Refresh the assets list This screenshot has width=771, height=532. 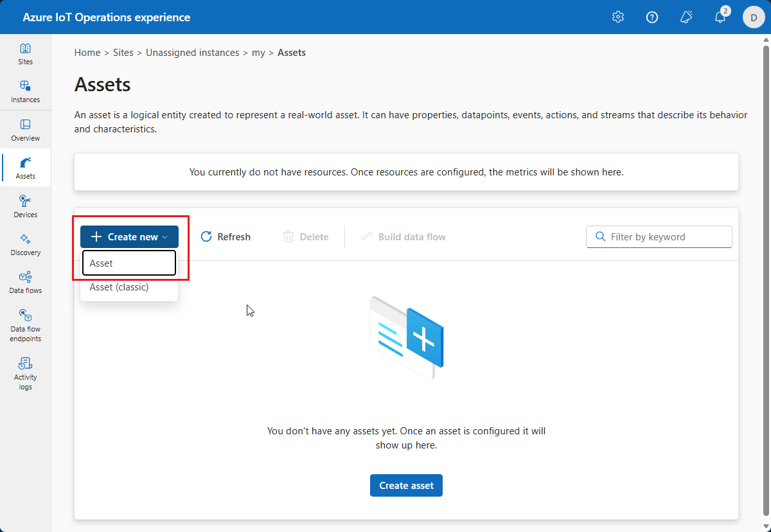pyautogui.click(x=226, y=237)
